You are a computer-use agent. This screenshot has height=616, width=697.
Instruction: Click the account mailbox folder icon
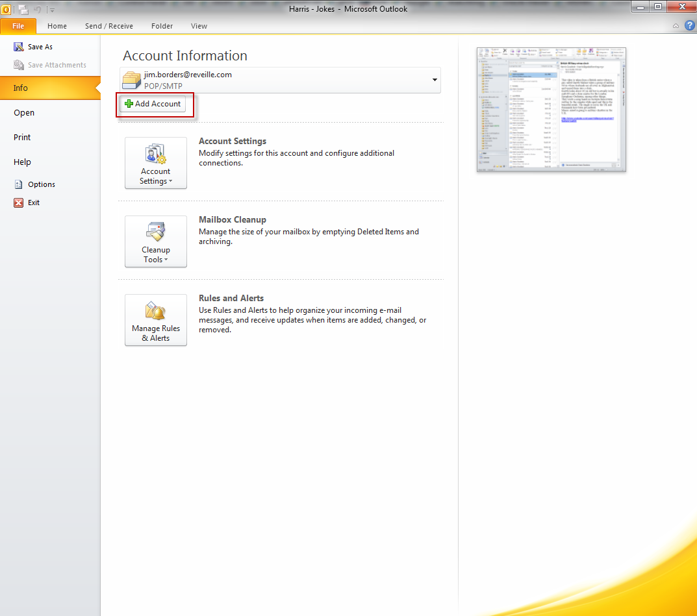pos(132,80)
